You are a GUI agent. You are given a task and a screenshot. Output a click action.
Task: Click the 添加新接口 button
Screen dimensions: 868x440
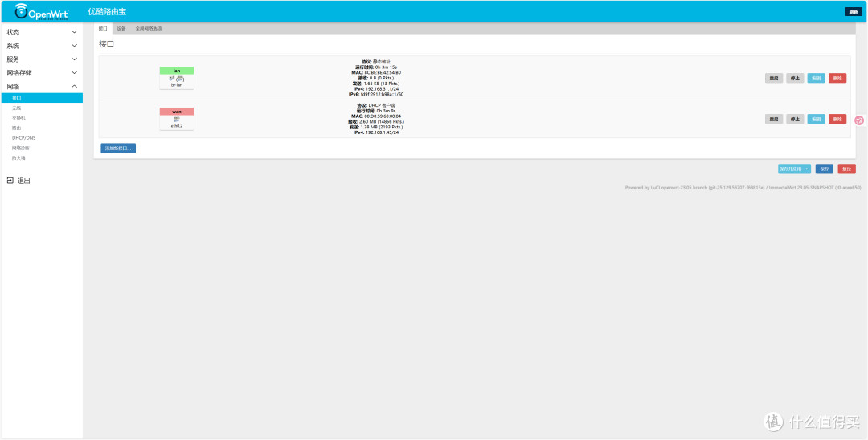118,149
